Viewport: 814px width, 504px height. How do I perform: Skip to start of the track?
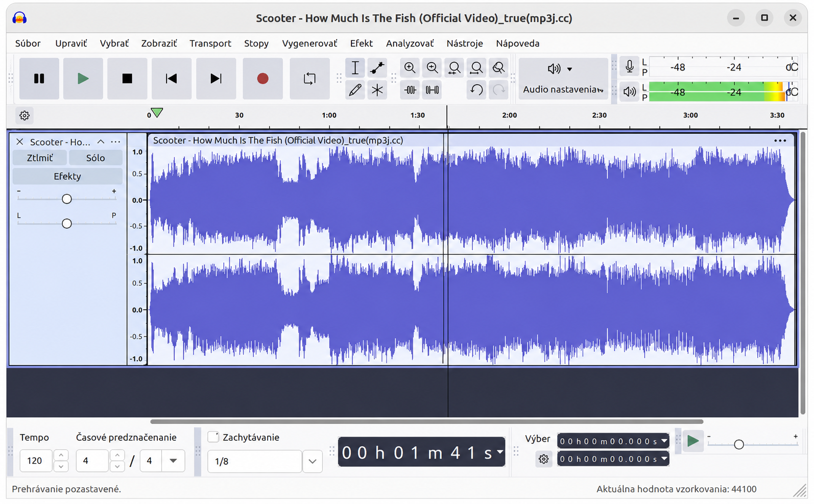171,79
